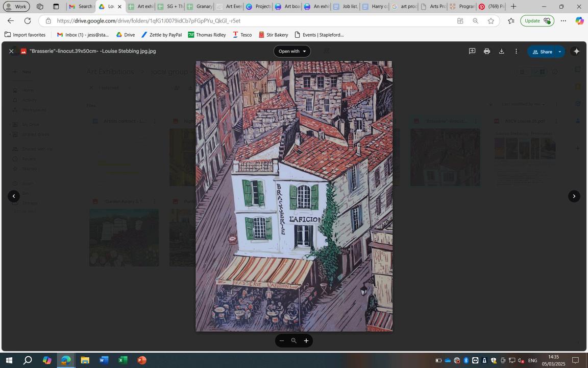Reload the current page
Viewport: 588px width, 368px height.
point(28,21)
